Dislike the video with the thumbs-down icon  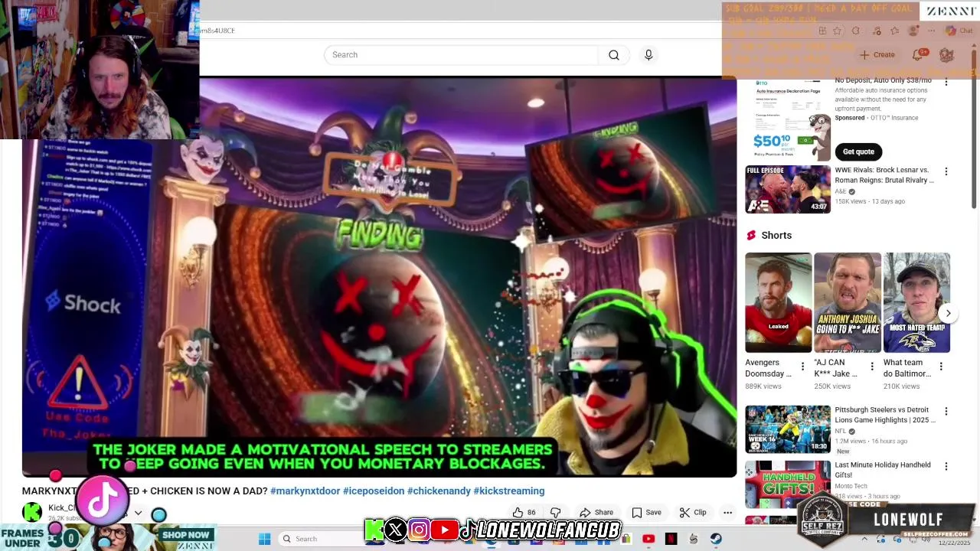[x=556, y=513]
